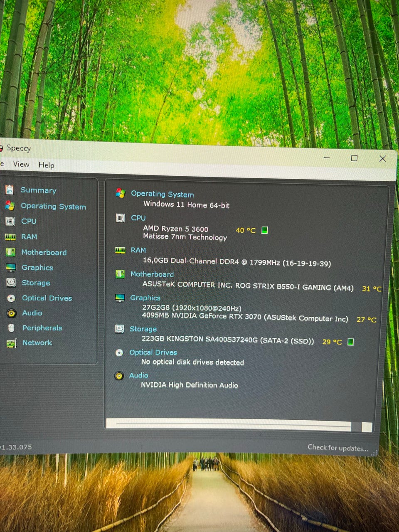The image size is (399, 532).
Task: Click Check for updates link
Action: (338, 448)
